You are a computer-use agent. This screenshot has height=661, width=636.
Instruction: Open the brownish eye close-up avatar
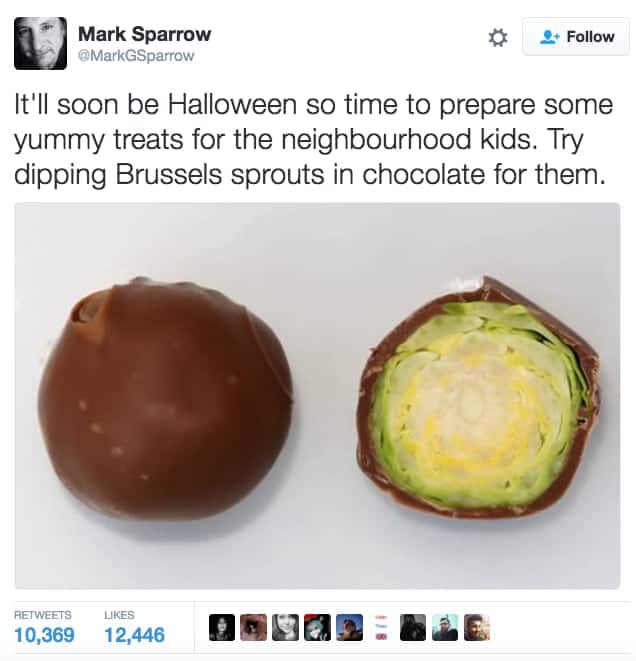pyautogui.click(x=254, y=628)
